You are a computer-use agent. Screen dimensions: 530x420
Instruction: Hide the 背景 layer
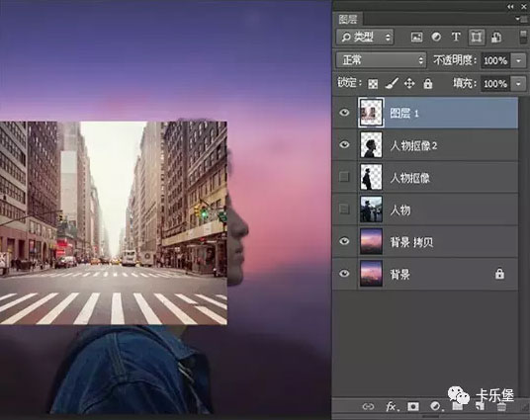(344, 273)
